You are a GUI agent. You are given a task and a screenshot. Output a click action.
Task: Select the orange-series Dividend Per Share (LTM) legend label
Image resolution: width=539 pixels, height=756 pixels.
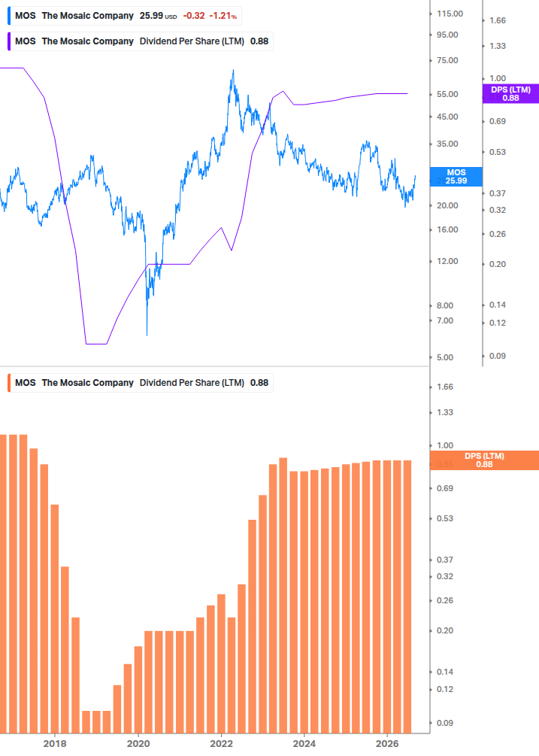tap(192, 383)
